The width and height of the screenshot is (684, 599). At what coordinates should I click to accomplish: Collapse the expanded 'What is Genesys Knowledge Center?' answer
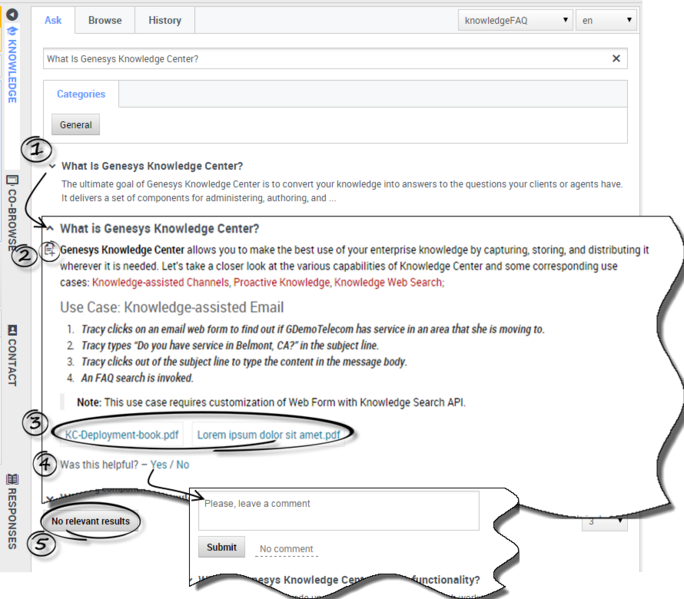click(x=50, y=228)
